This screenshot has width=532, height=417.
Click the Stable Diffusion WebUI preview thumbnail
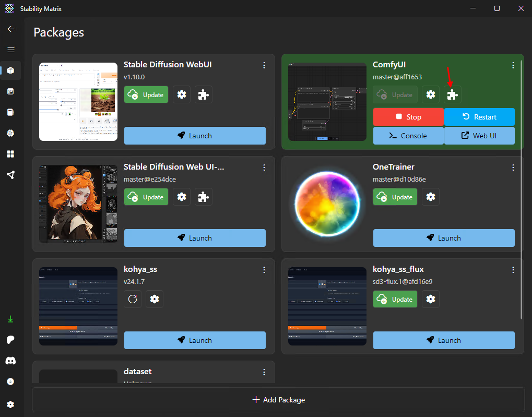tap(78, 102)
